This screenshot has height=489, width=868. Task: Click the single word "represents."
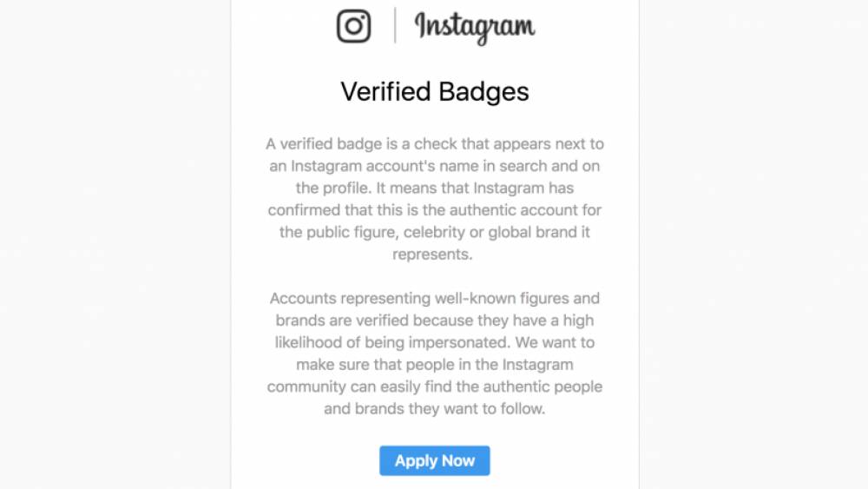click(x=432, y=254)
